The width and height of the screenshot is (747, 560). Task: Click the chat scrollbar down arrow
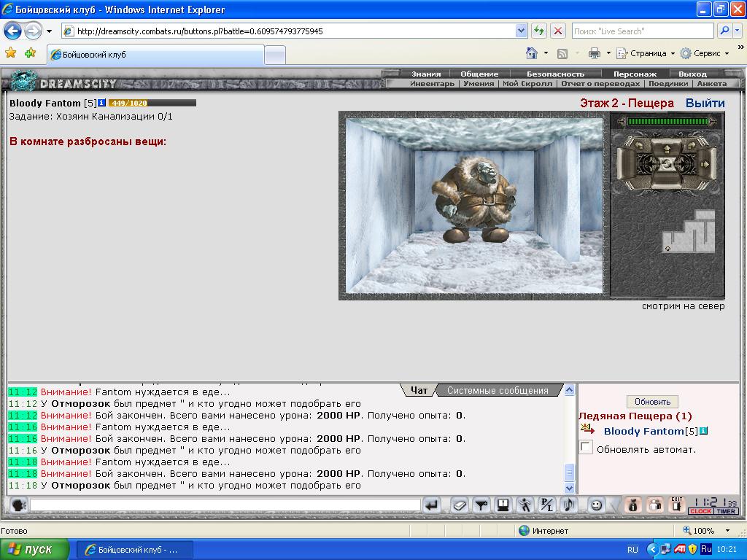[569, 488]
